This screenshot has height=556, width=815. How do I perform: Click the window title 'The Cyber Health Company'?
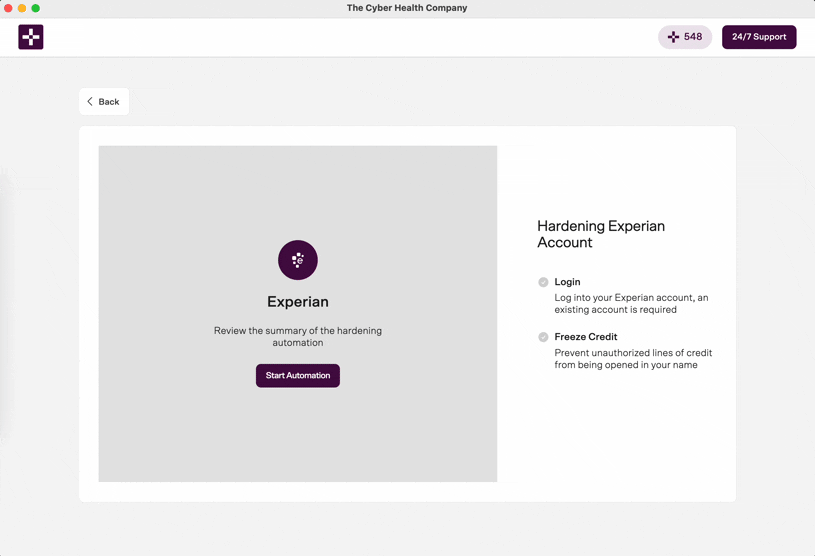pyautogui.click(x=407, y=8)
